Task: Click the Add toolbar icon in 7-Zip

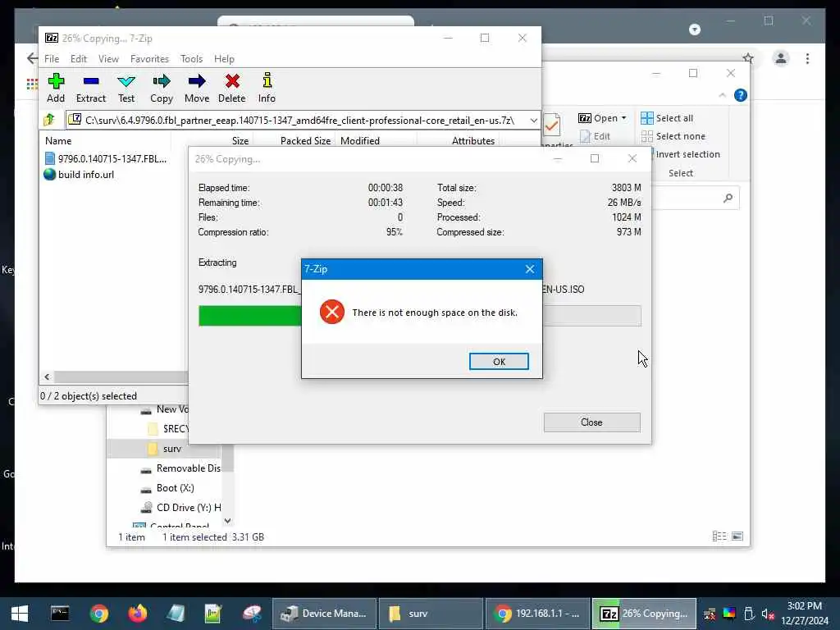Action: [x=56, y=89]
